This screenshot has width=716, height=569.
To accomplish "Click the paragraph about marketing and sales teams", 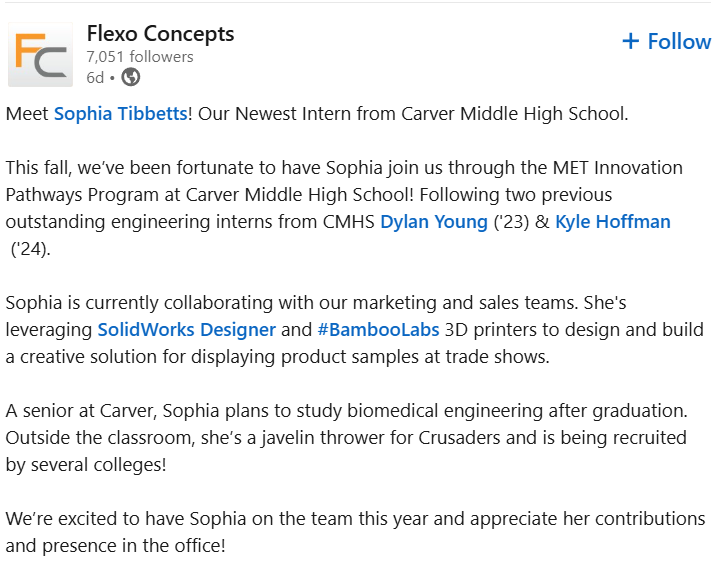I will [330, 302].
